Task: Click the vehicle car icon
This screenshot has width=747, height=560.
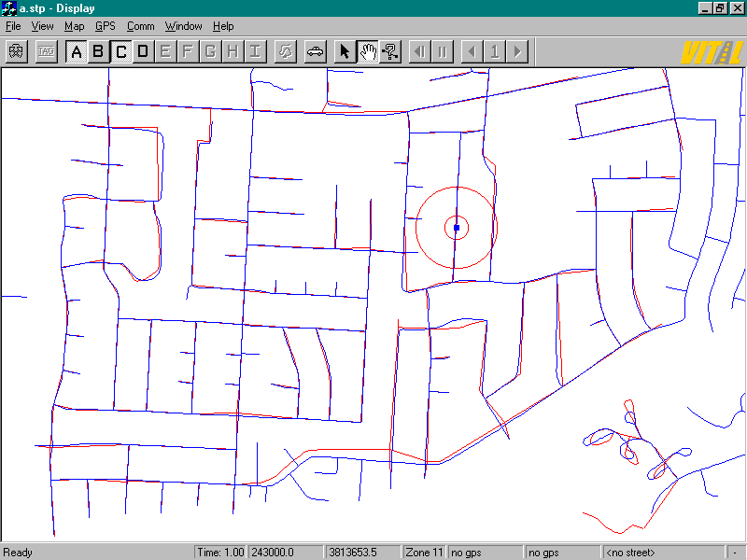Action: (316, 51)
